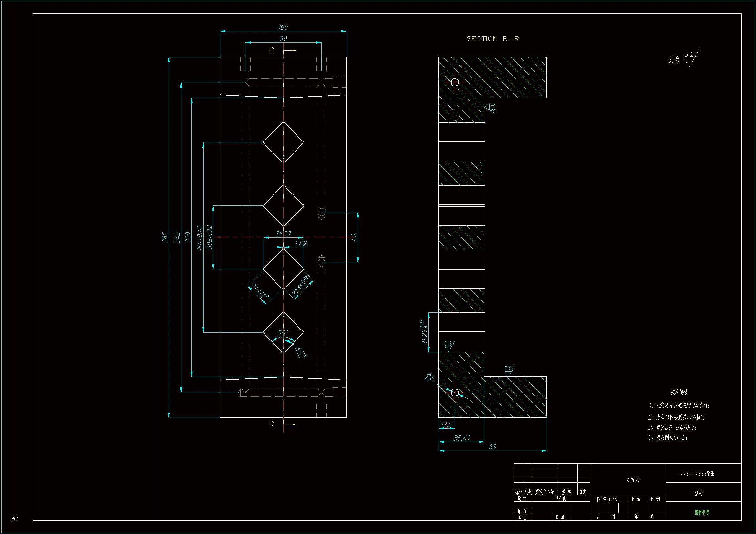Click the green 图样代号 text

pyautogui.click(x=702, y=513)
